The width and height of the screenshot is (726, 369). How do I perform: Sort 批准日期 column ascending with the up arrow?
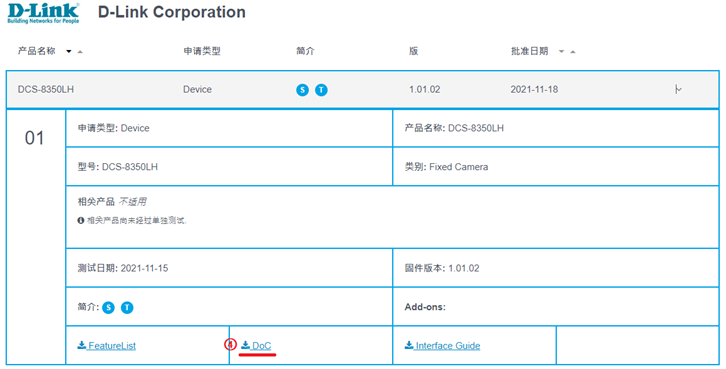[x=573, y=51]
